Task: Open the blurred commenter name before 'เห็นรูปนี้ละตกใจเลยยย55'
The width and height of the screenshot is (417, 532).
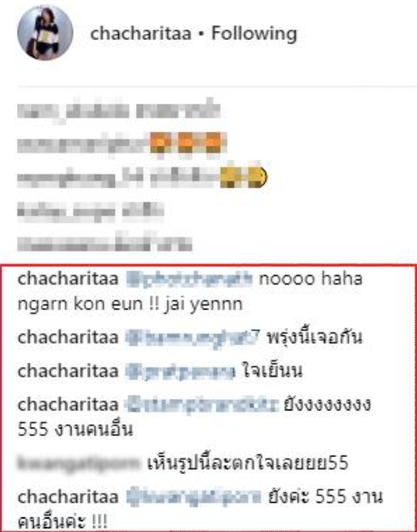Action: click(x=78, y=463)
